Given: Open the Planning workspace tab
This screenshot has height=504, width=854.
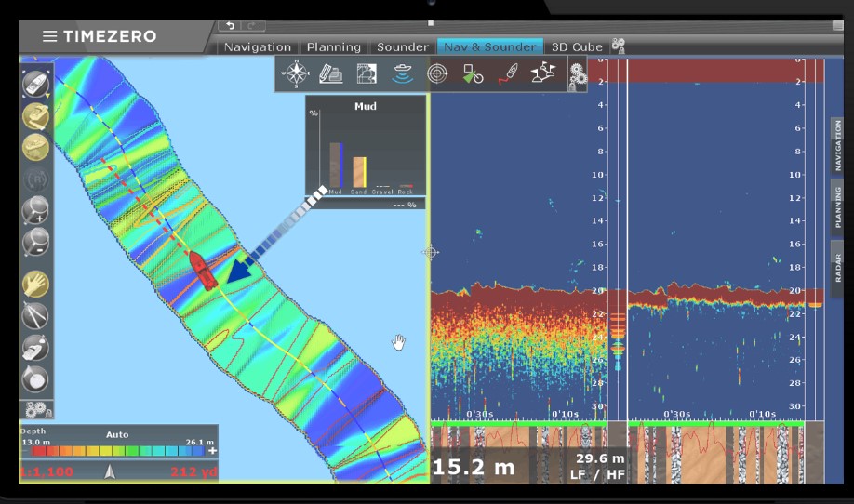Looking at the screenshot, I should 333,46.
